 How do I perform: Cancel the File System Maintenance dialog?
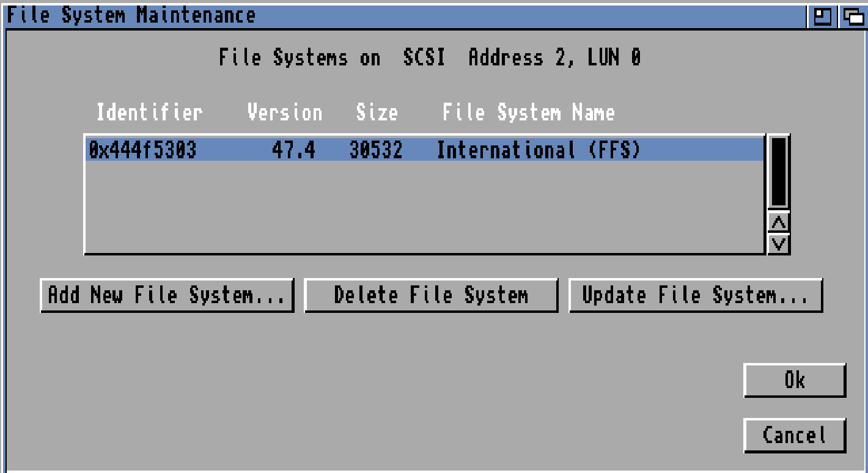point(794,436)
